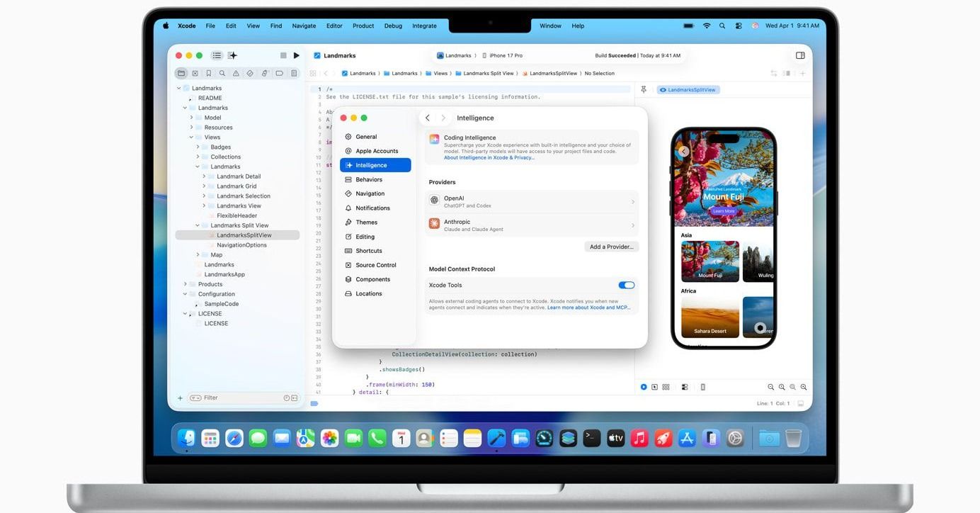
Task: Open the Bookmark navigator icon
Action: pos(208,73)
